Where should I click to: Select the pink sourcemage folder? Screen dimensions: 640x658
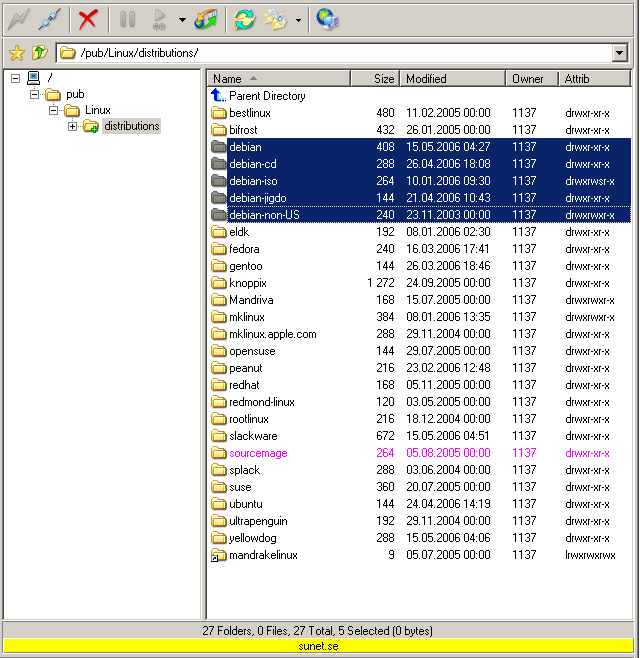click(257, 453)
